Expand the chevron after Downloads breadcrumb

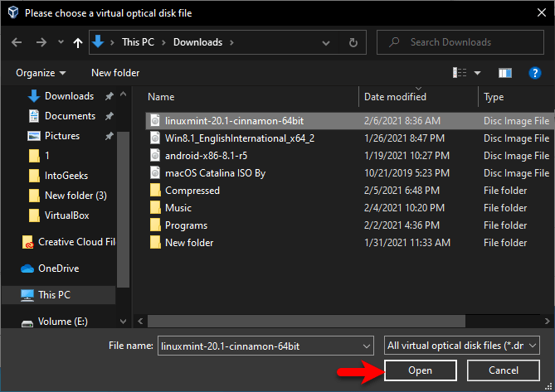pyautogui.click(x=231, y=42)
